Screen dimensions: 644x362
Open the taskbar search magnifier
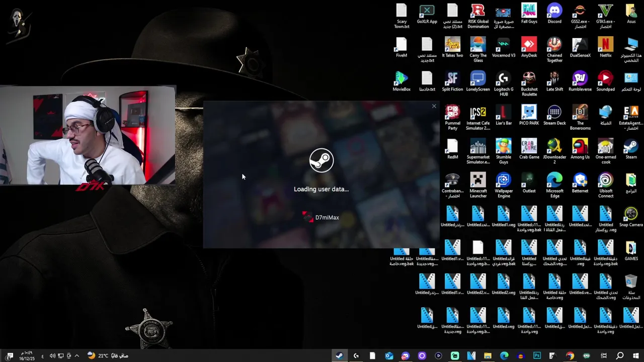pyautogui.click(x=620, y=355)
